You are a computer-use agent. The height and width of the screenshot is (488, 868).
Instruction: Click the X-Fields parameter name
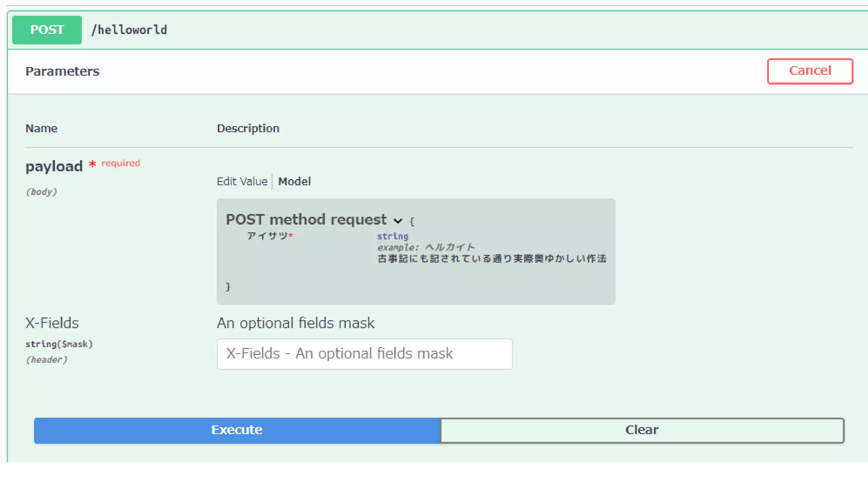click(x=52, y=323)
